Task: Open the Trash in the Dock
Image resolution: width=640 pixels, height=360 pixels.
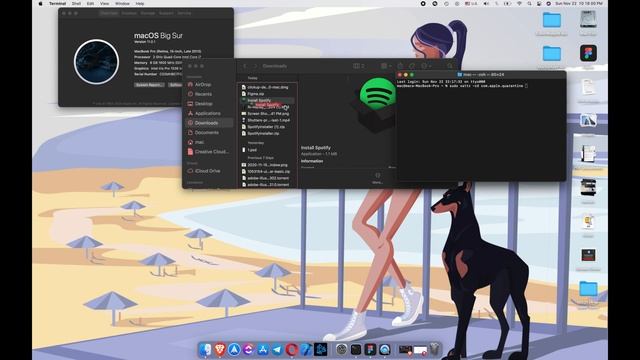Action: coord(435,349)
